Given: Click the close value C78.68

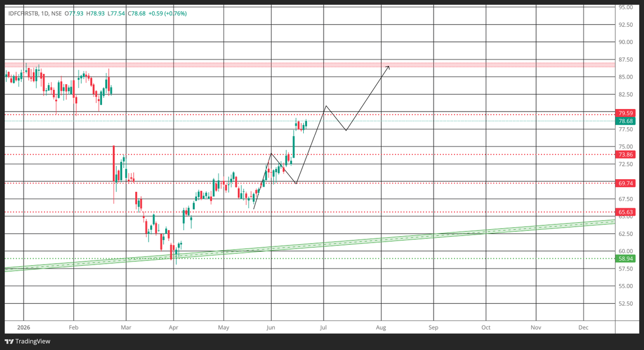Looking at the screenshot, I should (136, 13).
